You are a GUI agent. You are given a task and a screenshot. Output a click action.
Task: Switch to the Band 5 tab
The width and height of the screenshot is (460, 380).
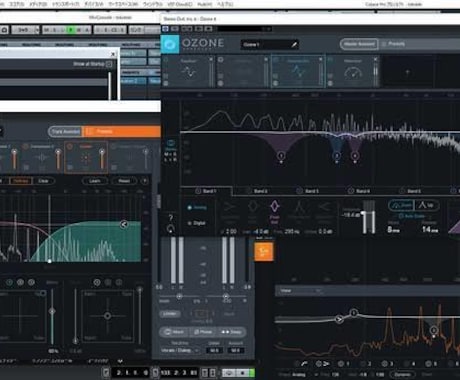point(411,191)
